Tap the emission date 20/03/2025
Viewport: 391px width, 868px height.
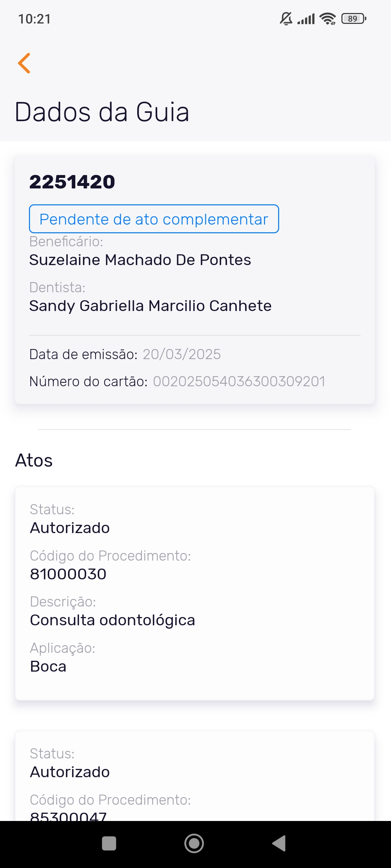[x=182, y=354]
